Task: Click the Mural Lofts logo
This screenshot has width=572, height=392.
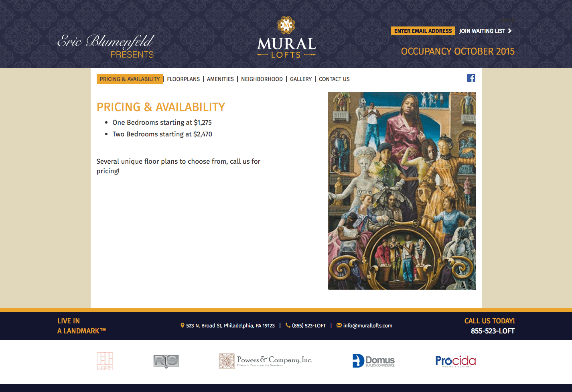Action: click(286, 39)
